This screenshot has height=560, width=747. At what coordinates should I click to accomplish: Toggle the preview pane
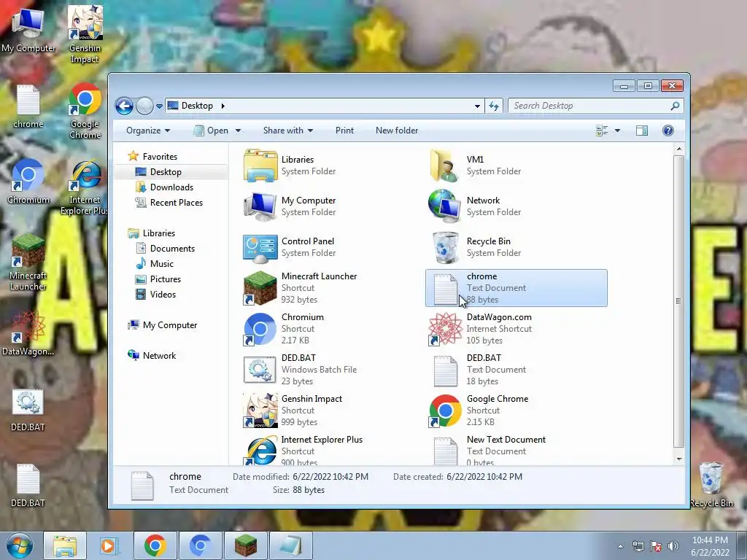point(642,131)
